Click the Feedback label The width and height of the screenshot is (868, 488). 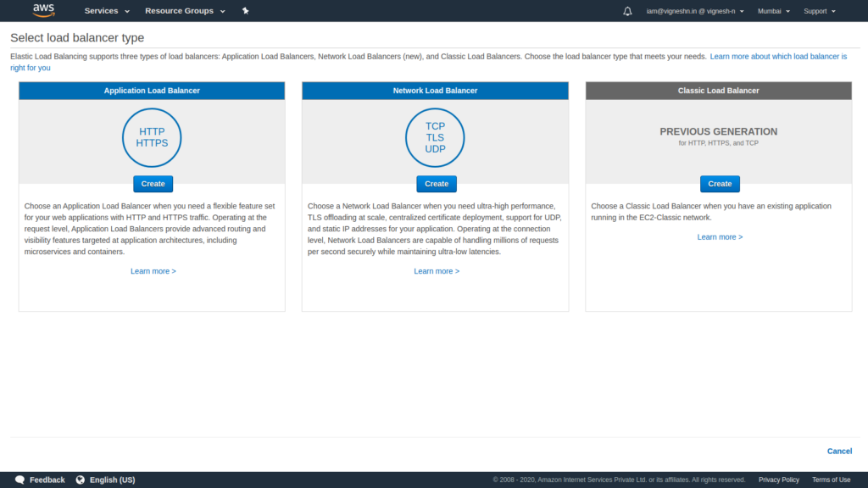[47, 480]
